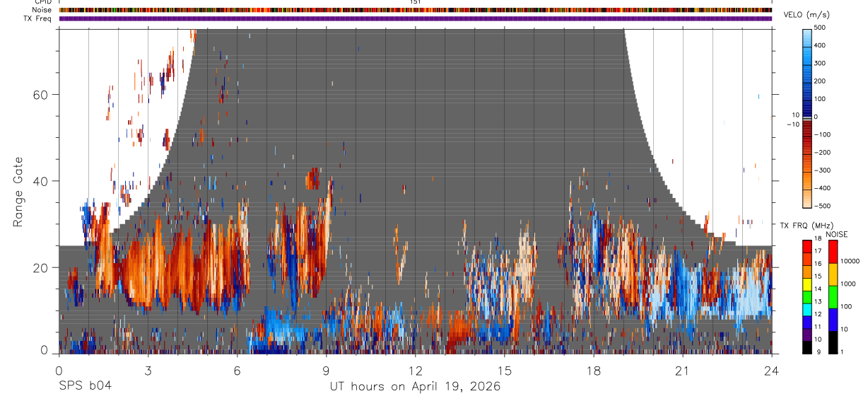The image size is (868, 401).
Task: Click the 'UT hours on April 19, 2026' label
Action: [415, 387]
